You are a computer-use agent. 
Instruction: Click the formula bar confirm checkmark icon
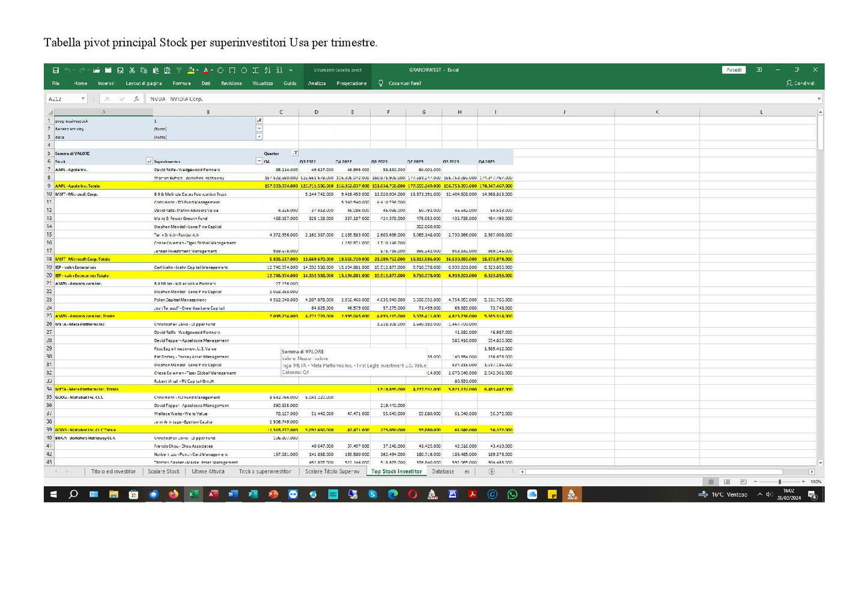click(122, 99)
